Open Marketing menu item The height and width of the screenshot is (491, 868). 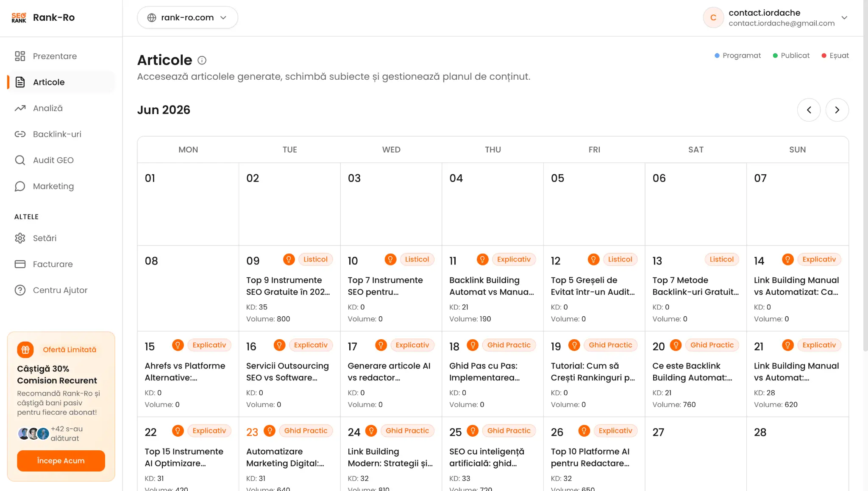(x=61, y=186)
